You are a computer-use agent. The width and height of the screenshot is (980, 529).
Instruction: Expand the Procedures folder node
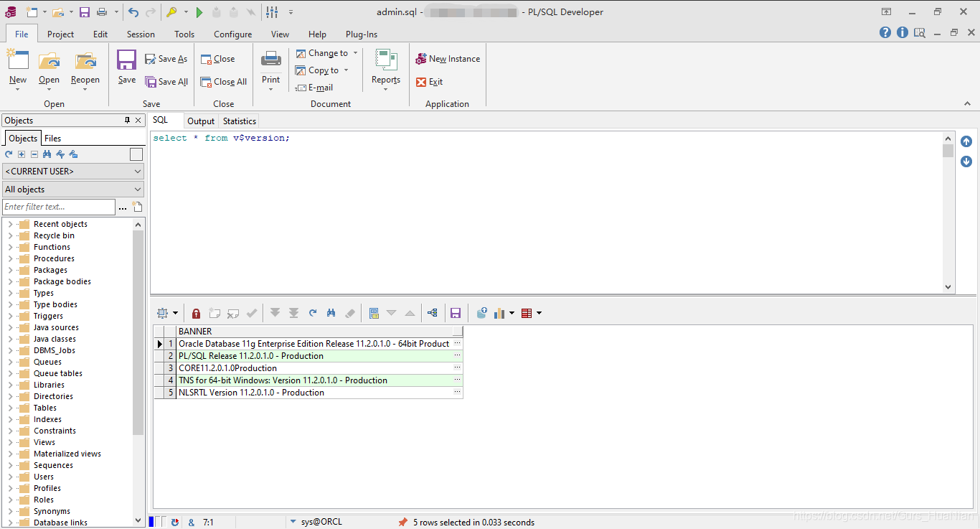pos(10,258)
